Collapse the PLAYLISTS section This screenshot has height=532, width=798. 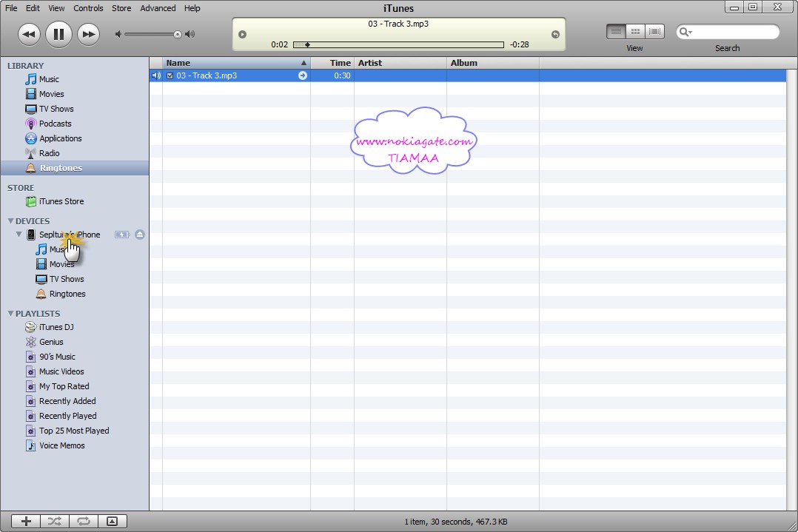pyautogui.click(x=10, y=314)
